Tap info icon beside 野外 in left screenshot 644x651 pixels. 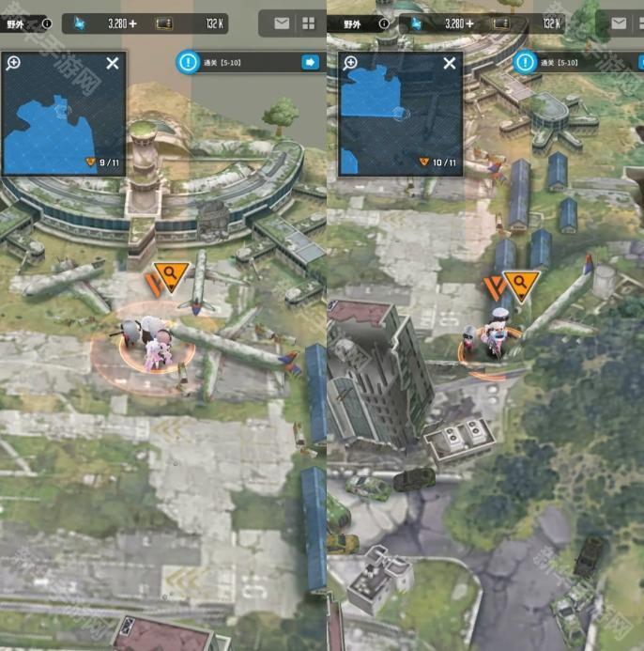coord(47,23)
